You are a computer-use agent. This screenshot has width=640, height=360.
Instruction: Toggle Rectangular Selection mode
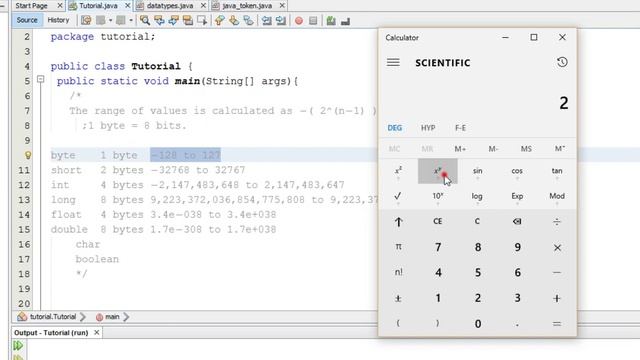click(202, 20)
